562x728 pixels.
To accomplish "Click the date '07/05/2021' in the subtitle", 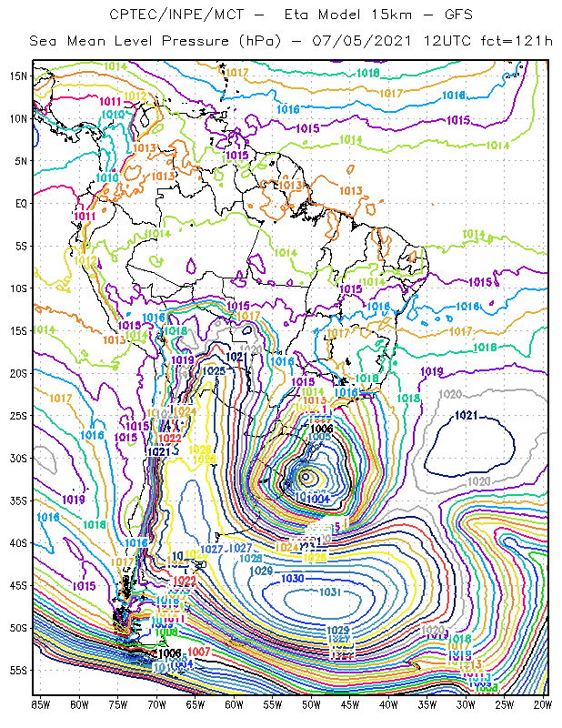I will (362, 41).
